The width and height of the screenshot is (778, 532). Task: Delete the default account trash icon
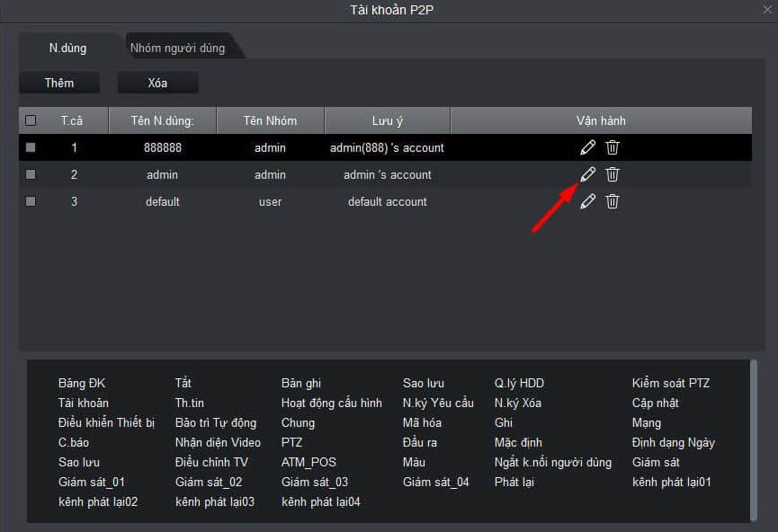(613, 201)
